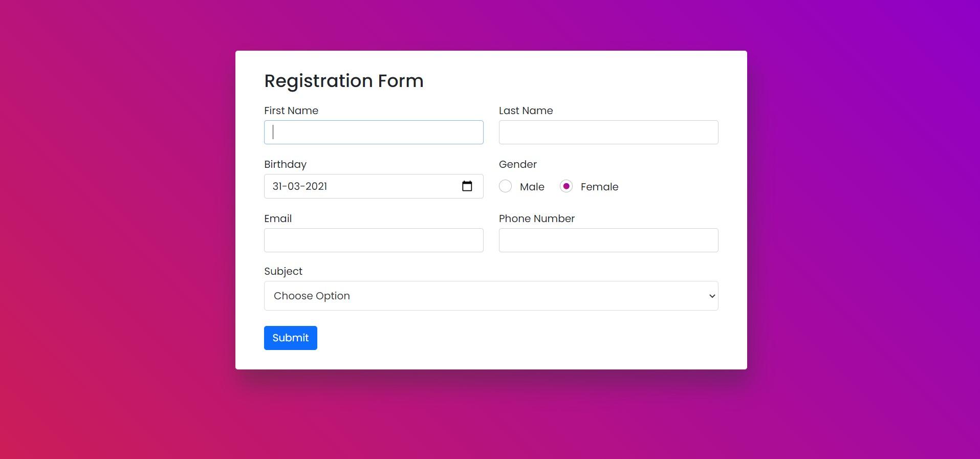Click the Email field label
The image size is (980, 459).
pyautogui.click(x=277, y=218)
